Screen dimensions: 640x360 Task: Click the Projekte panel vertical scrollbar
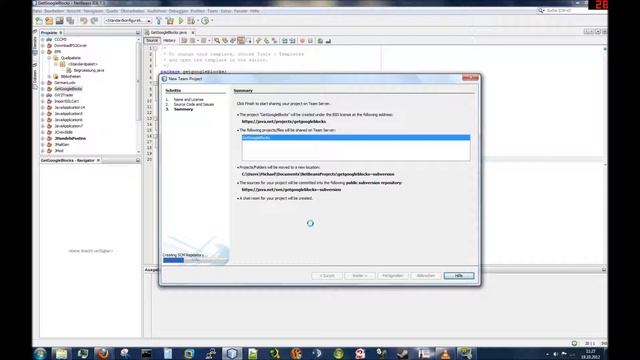pyautogui.click(x=138, y=95)
